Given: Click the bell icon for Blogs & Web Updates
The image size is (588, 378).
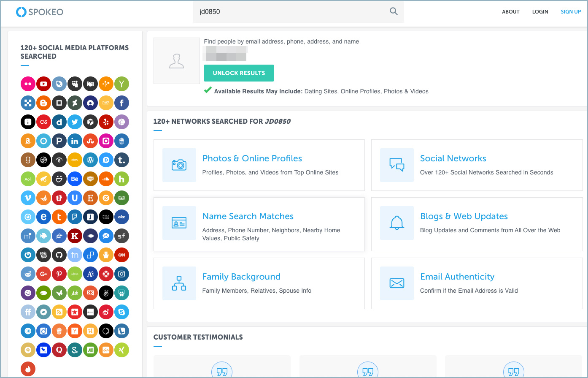Looking at the screenshot, I should tap(397, 223).
